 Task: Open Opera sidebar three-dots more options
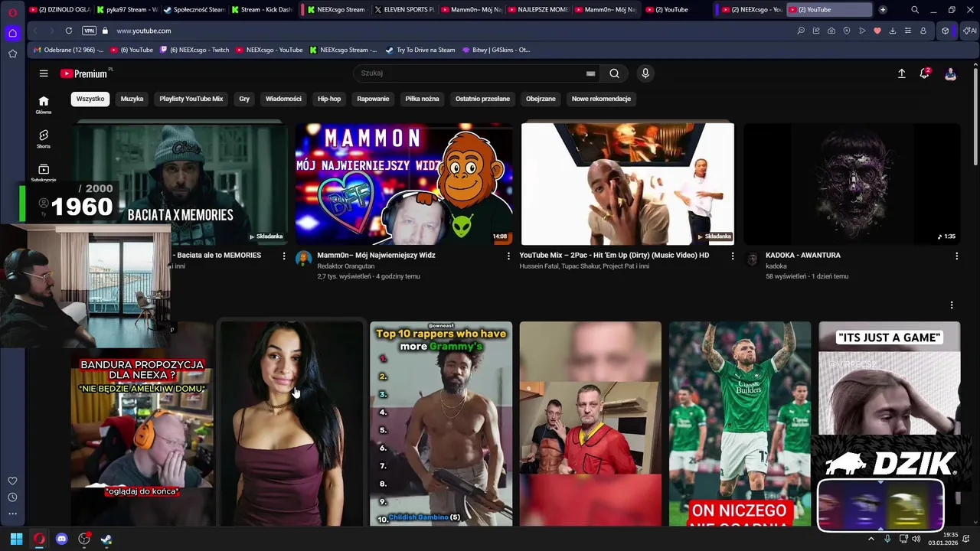click(12, 514)
